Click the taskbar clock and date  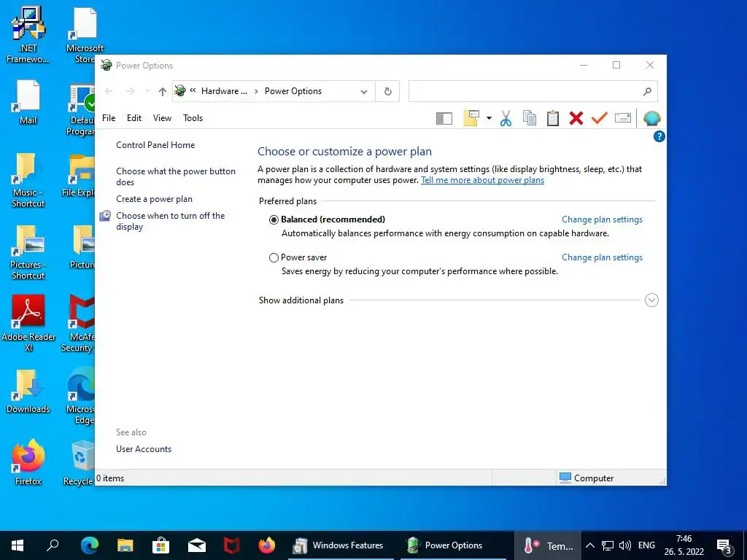[684, 545]
